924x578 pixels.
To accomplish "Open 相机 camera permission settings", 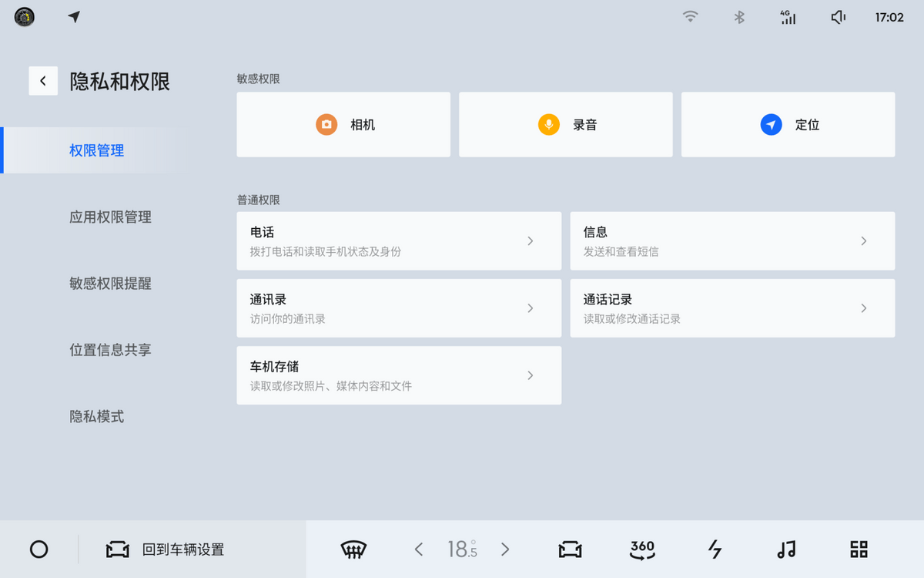I will [x=343, y=124].
